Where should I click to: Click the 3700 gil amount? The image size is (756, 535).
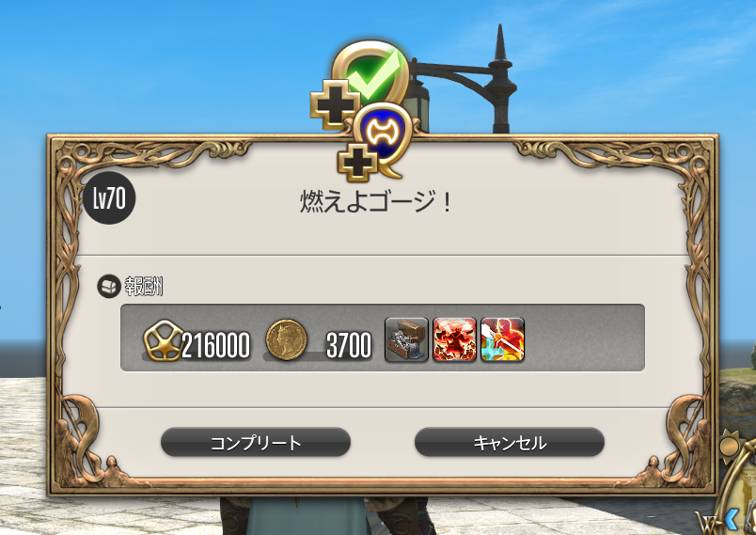(x=349, y=345)
